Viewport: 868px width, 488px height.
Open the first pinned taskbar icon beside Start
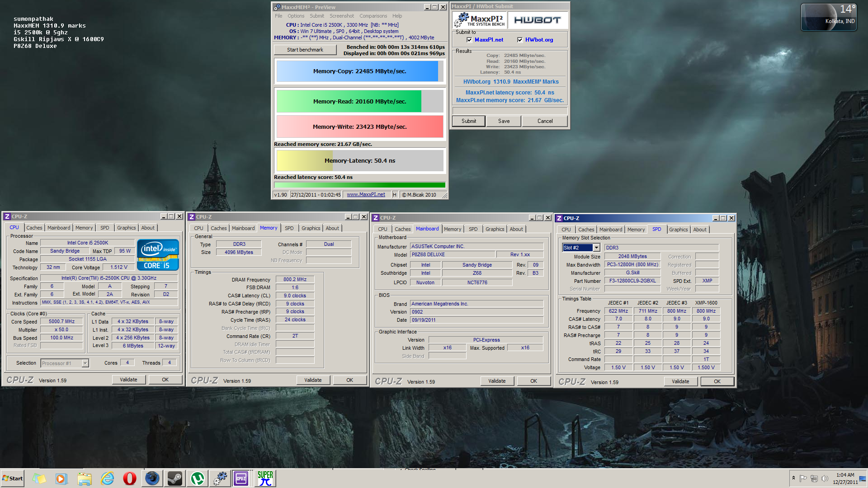tap(39, 479)
